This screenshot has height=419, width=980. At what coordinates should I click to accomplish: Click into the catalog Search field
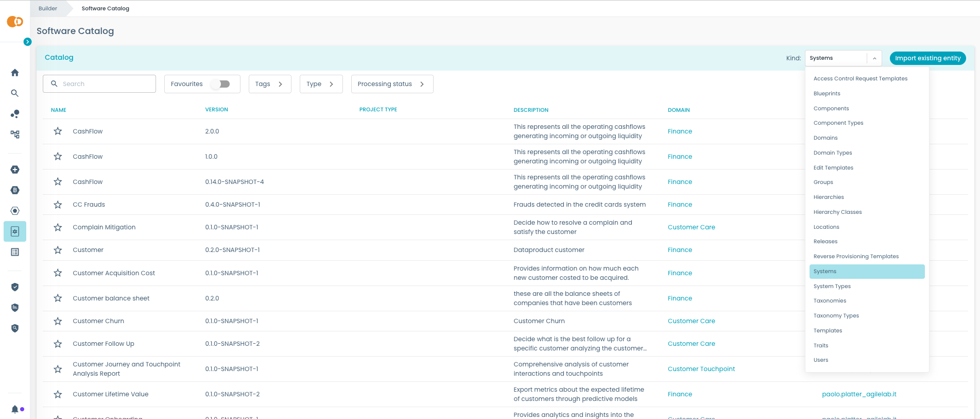[106, 84]
